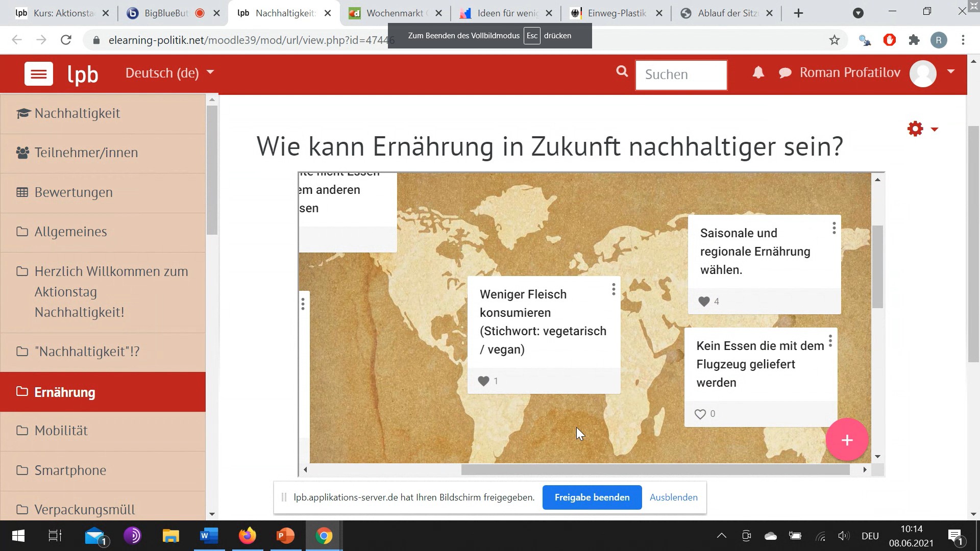Expand user menu arrow next to avatar
980x551 pixels.
click(951, 72)
